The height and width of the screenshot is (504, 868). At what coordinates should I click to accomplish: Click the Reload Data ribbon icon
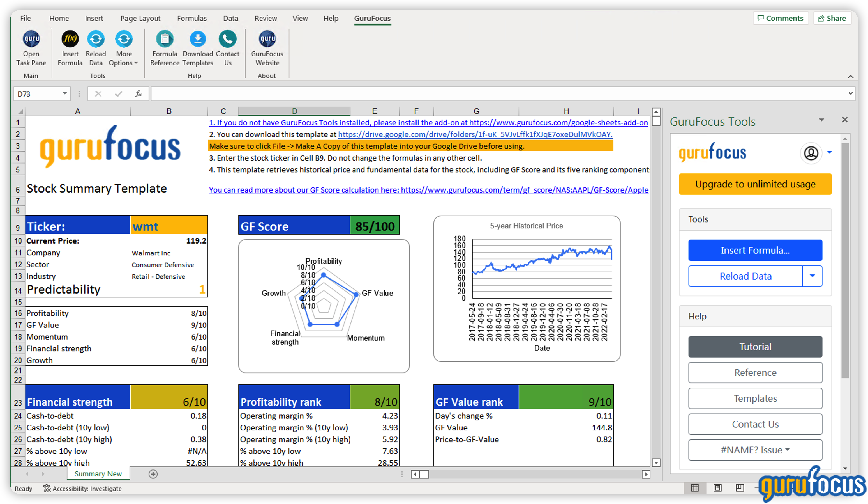[96, 39]
